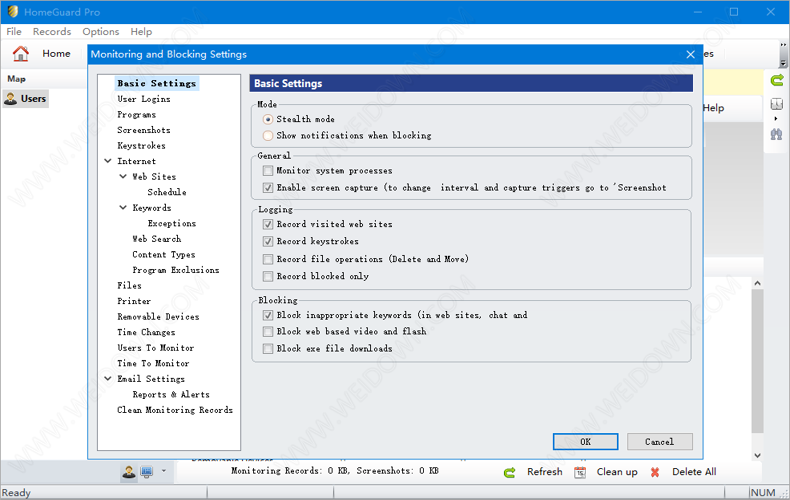Open the toolbar overflow chevron at top right
Screen dimensions: 790x500
pyautogui.click(x=783, y=45)
